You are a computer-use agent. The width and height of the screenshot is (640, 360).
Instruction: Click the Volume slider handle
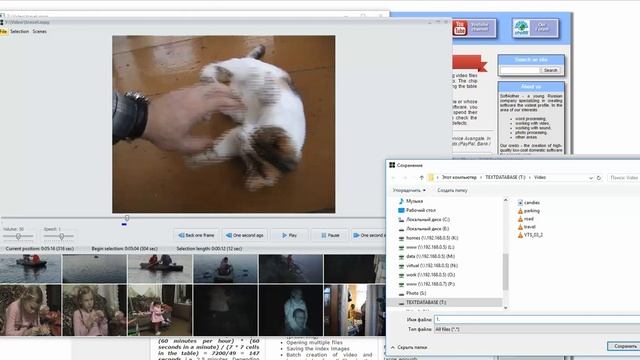(18, 236)
